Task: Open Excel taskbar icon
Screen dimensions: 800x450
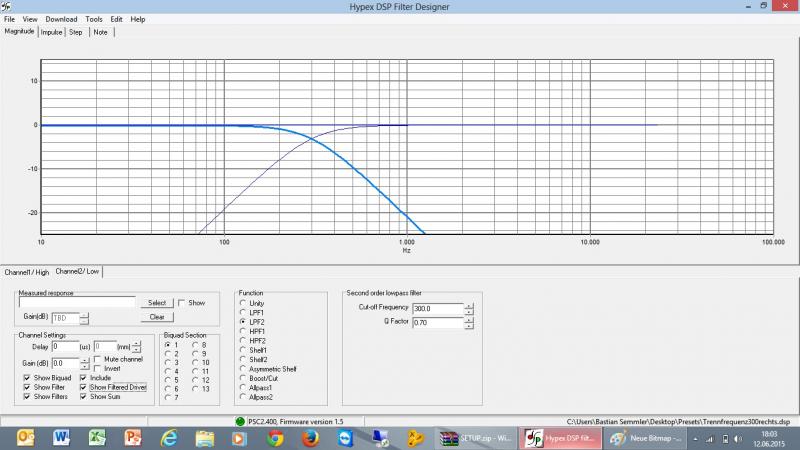Action: [97, 438]
